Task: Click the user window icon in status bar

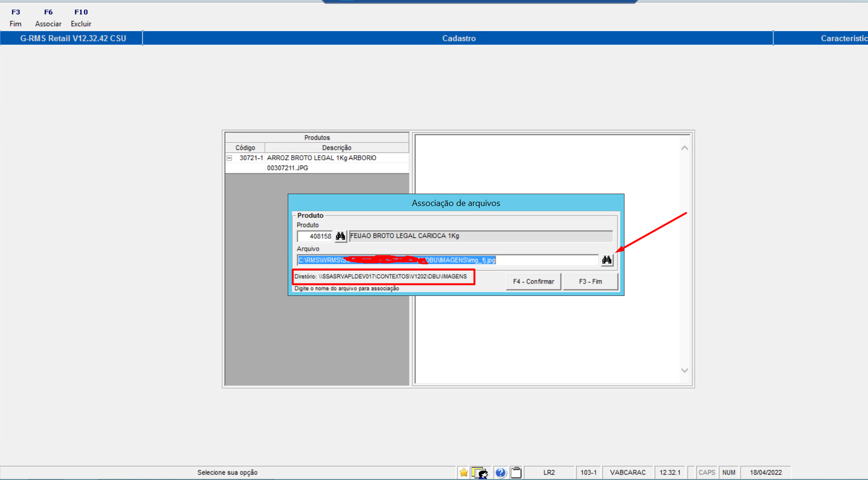Action: [480, 472]
